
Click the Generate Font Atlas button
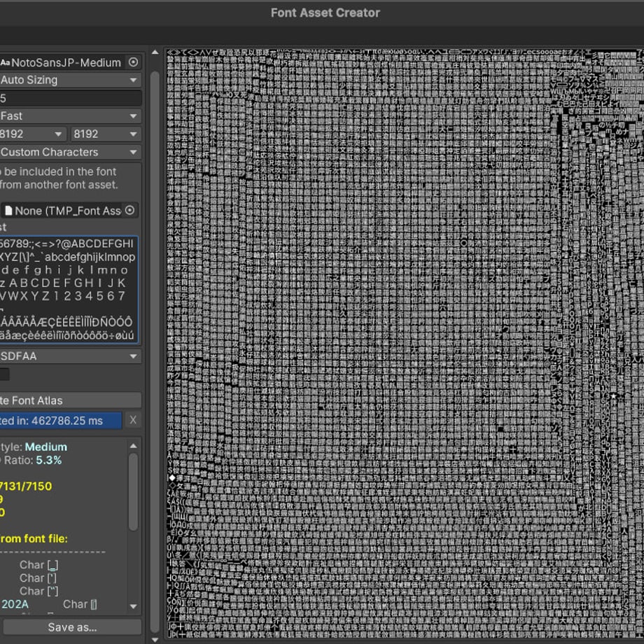click(x=71, y=400)
